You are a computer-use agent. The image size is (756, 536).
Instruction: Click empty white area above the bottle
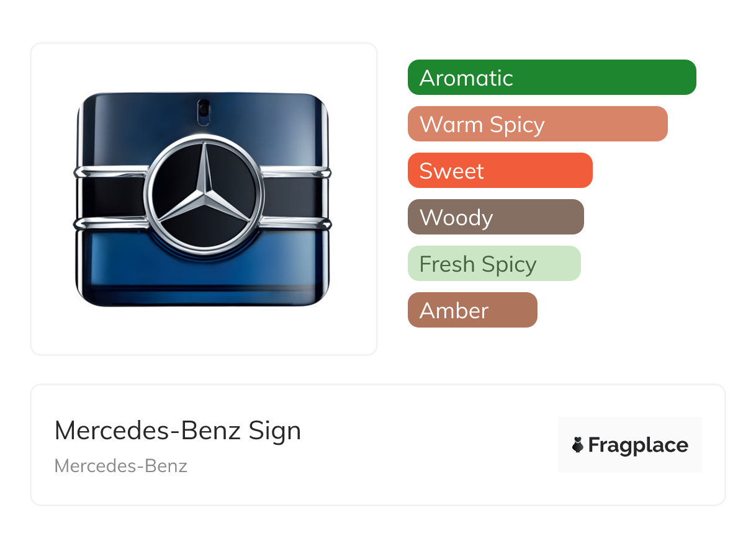[x=204, y=65]
